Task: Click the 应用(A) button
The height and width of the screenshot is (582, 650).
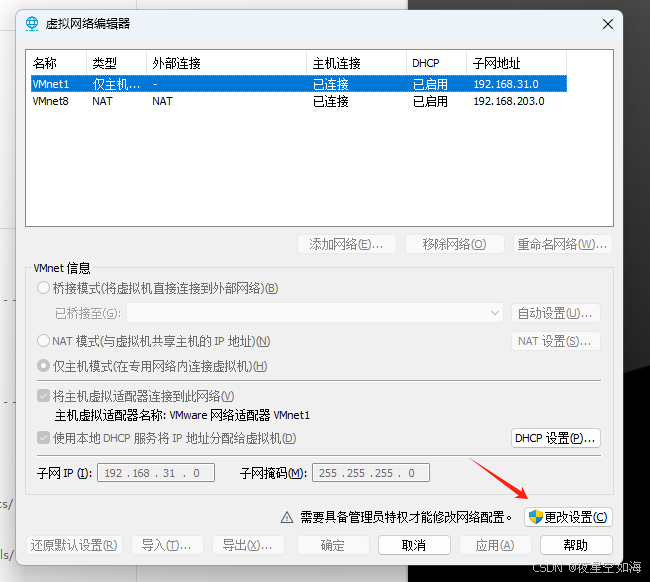Action: [x=495, y=545]
